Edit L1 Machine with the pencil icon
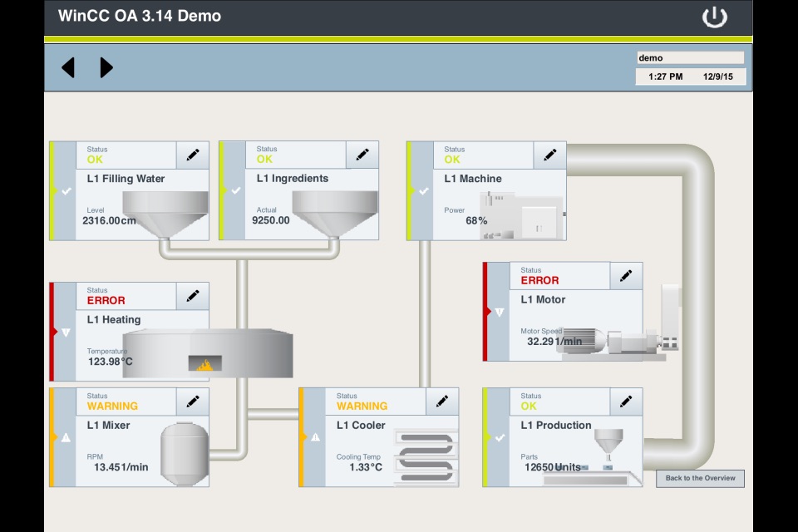Viewport: 798px width, 532px height. [x=550, y=155]
